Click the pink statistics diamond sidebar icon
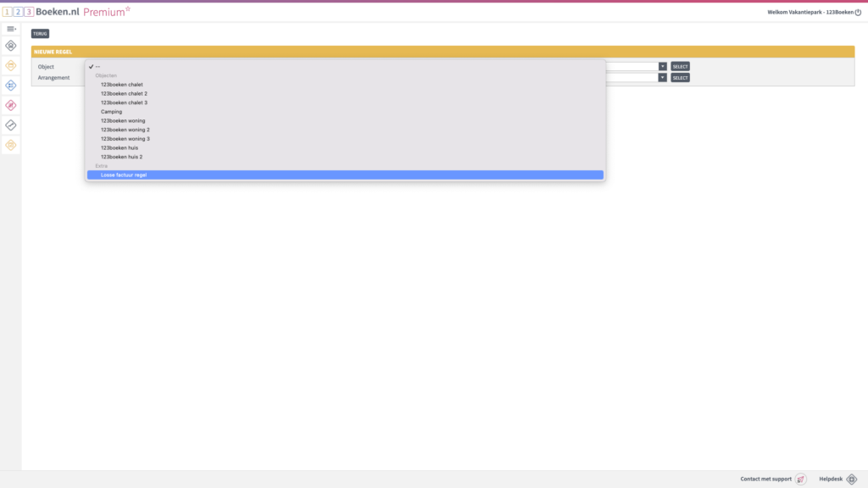Viewport: 868px width, 488px height. pos(11,105)
